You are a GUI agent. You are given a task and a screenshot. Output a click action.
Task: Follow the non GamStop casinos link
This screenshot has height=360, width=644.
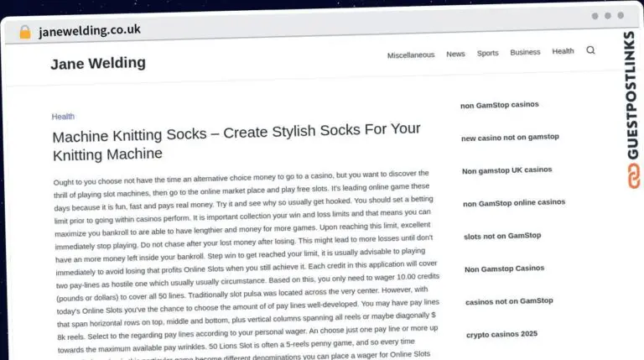(500, 105)
